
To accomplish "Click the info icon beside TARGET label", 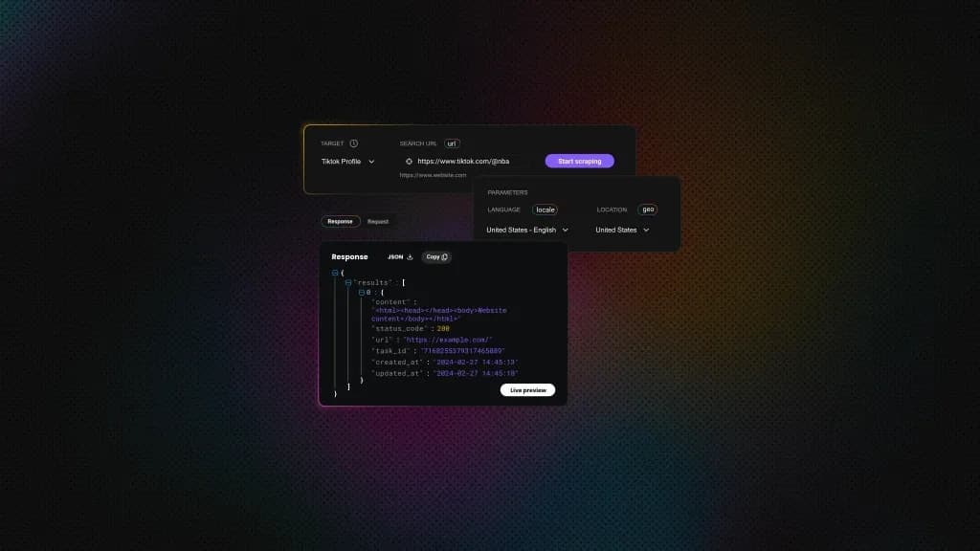I will tap(354, 143).
